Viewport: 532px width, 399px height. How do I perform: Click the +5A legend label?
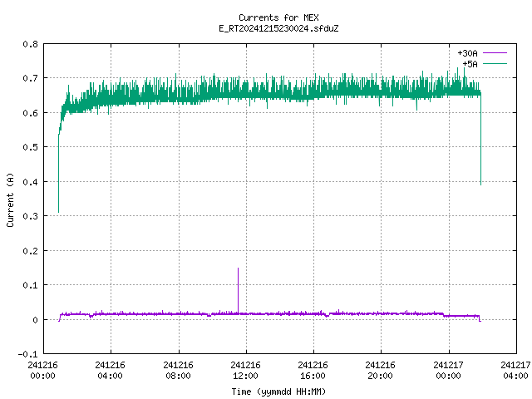pyautogui.click(x=470, y=64)
